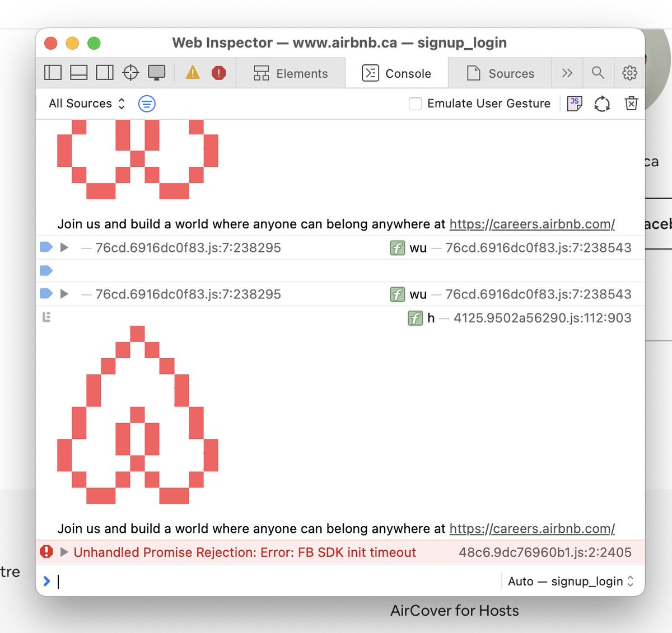
Task: Open inspector search magnifier
Action: point(598,73)
